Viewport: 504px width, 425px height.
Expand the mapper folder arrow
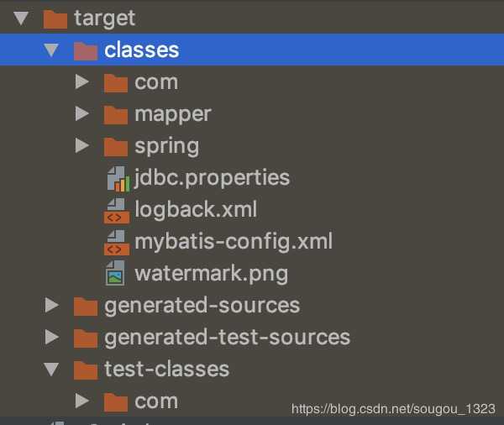(81, 114)
